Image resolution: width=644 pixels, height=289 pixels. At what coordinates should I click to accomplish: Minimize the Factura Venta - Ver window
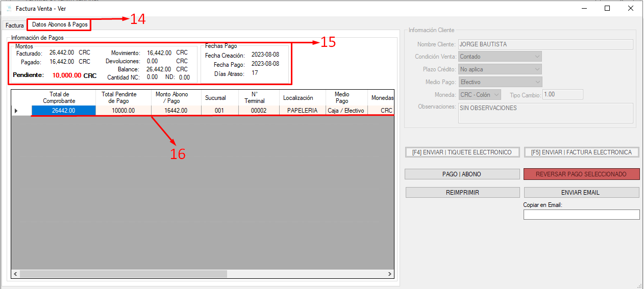(584, 8)
